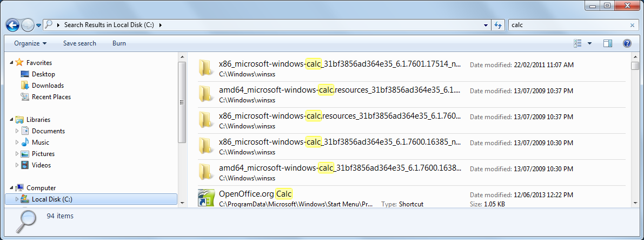Screen dimensions: 644x240
Task: Click the results list vertical scrollbar thumb
Action: click(635, 66)
